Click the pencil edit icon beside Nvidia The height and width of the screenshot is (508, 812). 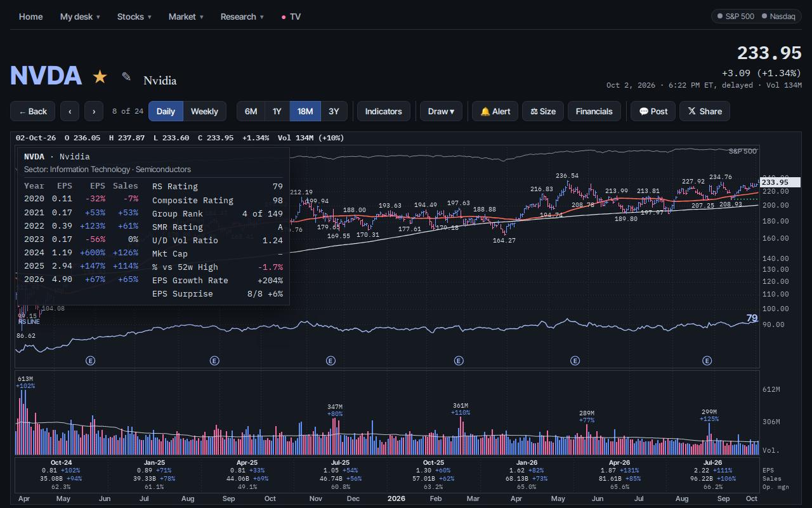pos(126,77)
